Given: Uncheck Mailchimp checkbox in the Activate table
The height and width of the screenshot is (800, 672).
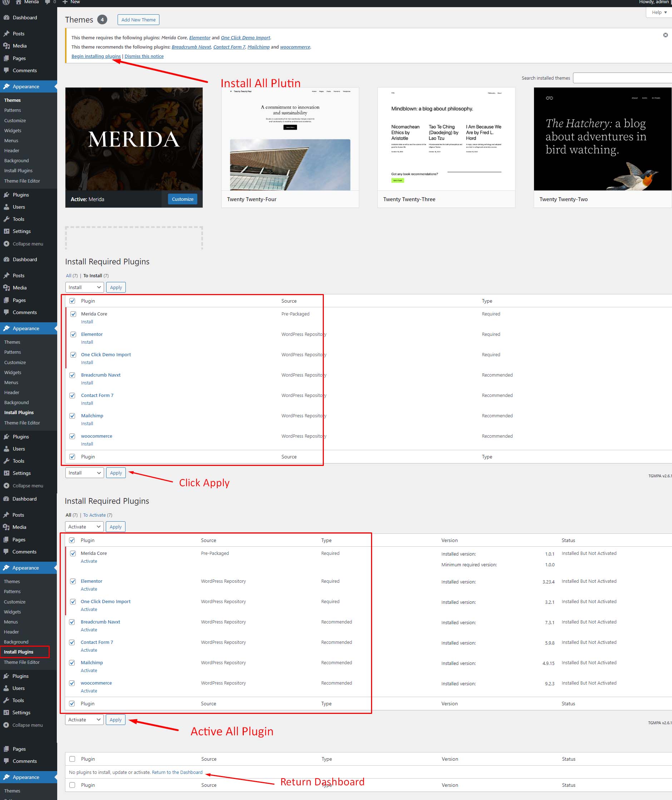Looking at the screenshot, I should [72, 663].
